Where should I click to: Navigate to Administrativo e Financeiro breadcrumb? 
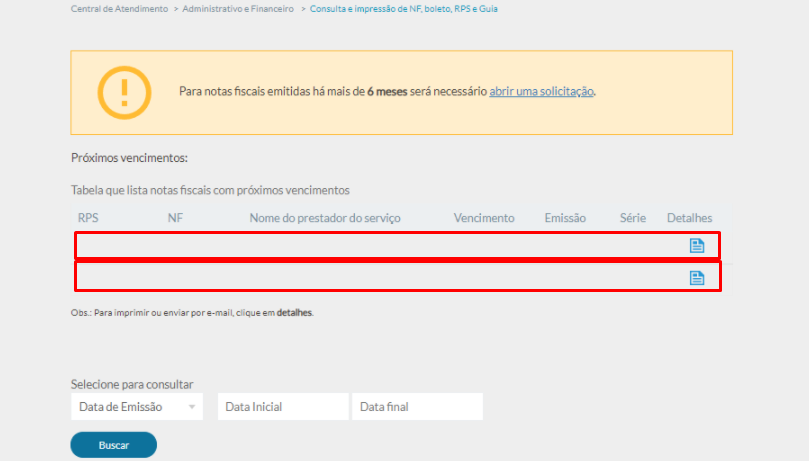tap(238, 8)
